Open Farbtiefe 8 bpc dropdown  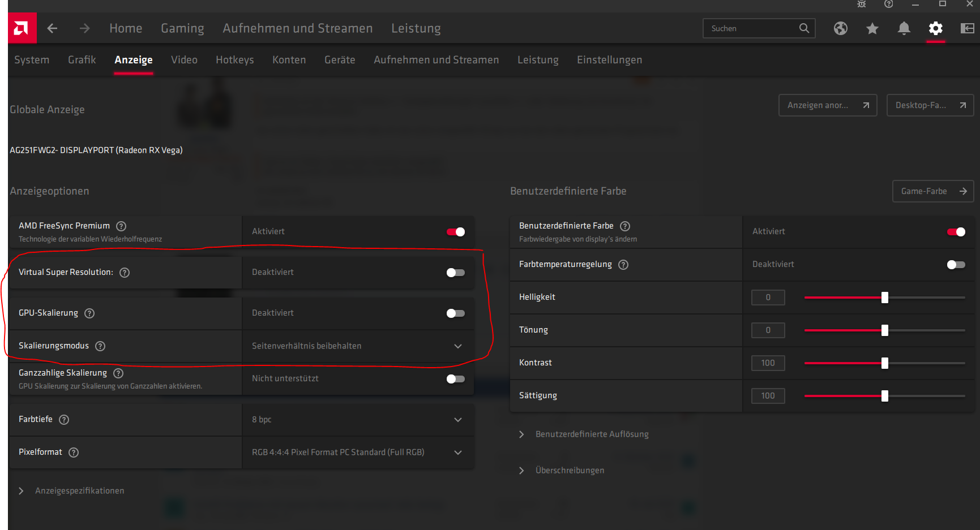pos(358,420)
